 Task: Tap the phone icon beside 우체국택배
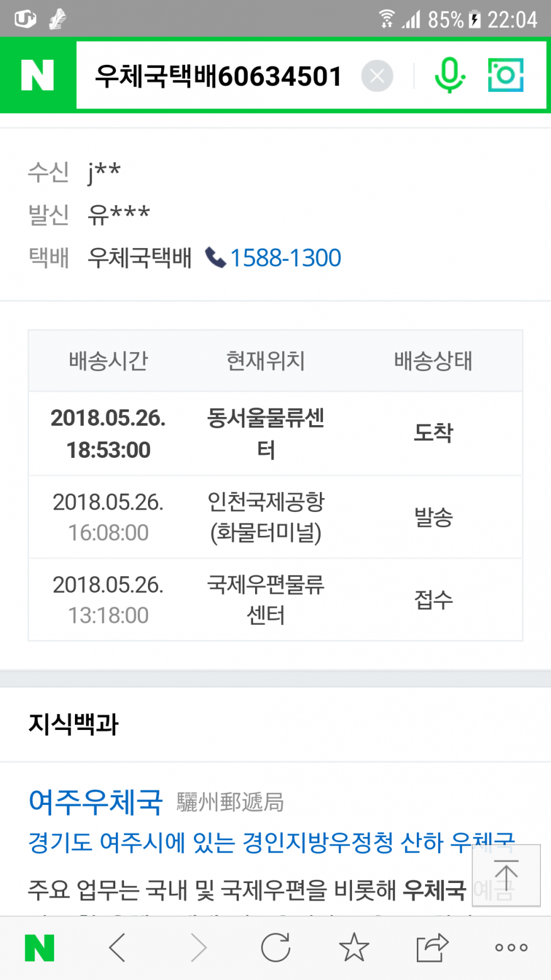coord(215,258)
